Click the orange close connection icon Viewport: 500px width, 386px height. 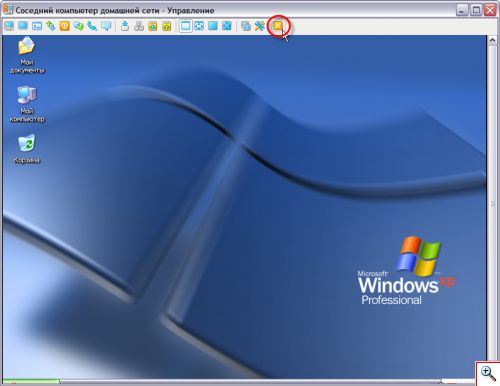278,26
